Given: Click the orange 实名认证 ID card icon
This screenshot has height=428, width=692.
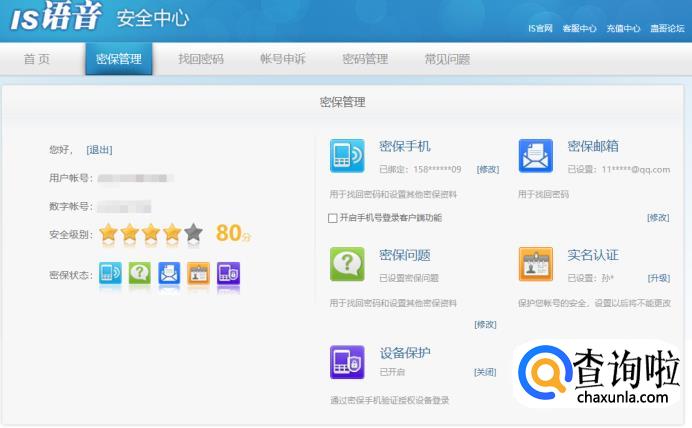Looking at the screenshot, I should tap(535, 264).
